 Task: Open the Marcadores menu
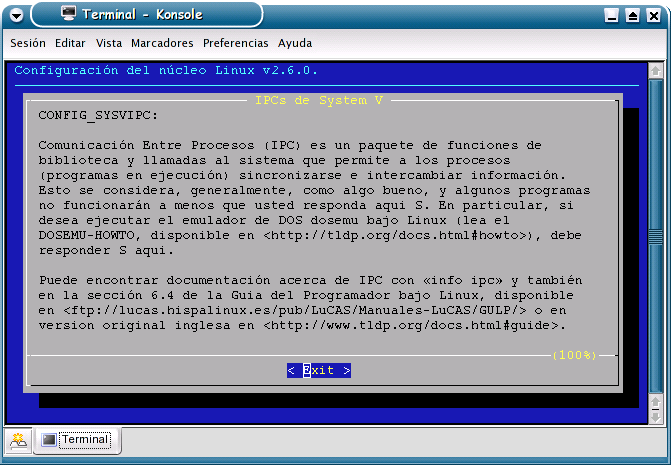(x=163, y=43)
